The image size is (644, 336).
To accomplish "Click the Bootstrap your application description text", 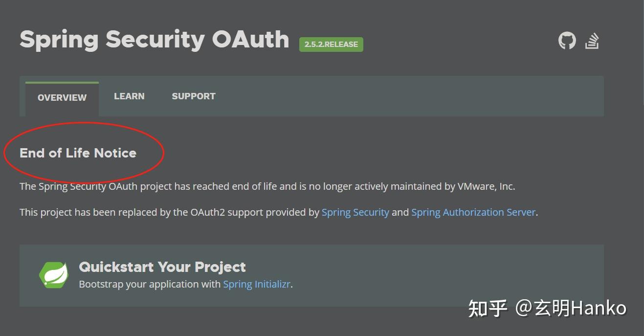I will [x=149, y=284].
